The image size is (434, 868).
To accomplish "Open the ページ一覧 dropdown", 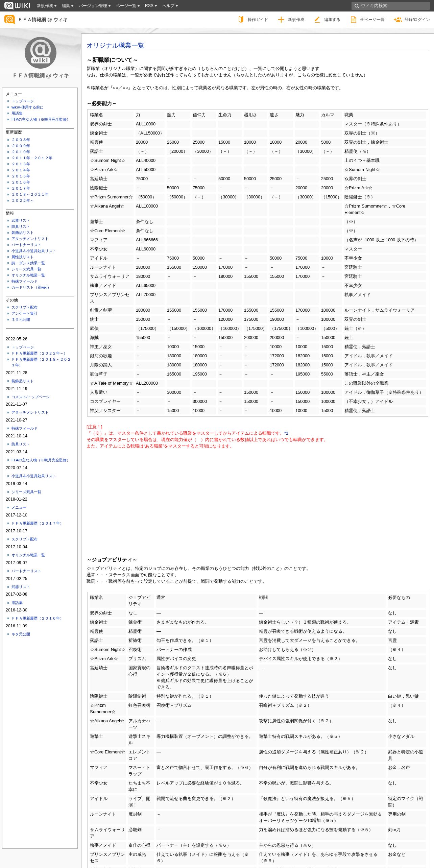I will click(x=128, y=6).
